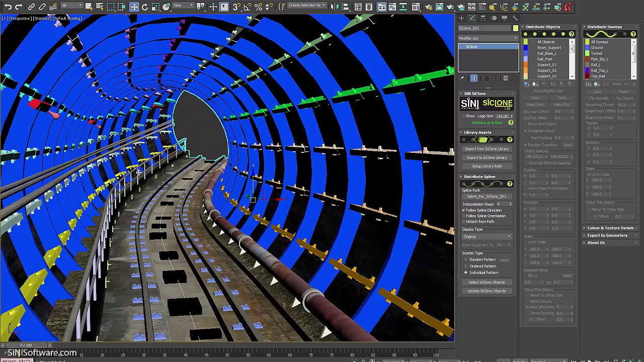This screenshot has height=362, width=644.
Task: Click the Pin Stack icon
Action: click(x=462, y=78)
